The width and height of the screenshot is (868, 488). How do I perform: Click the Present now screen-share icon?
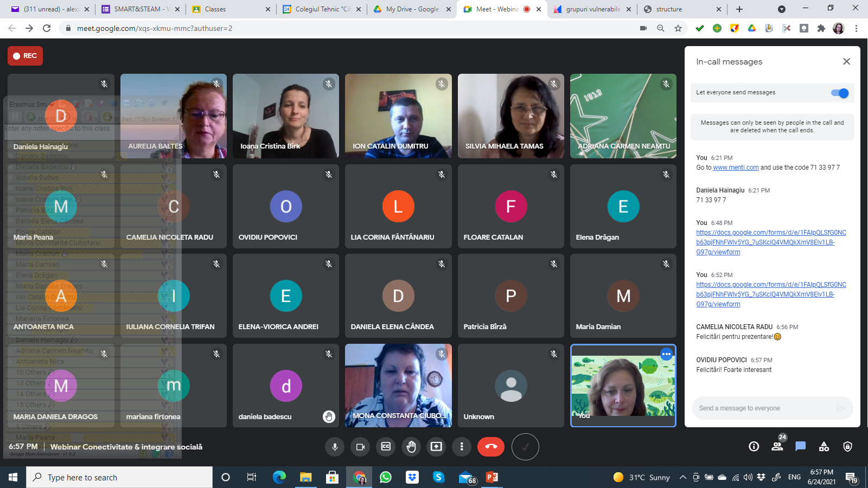436,447
